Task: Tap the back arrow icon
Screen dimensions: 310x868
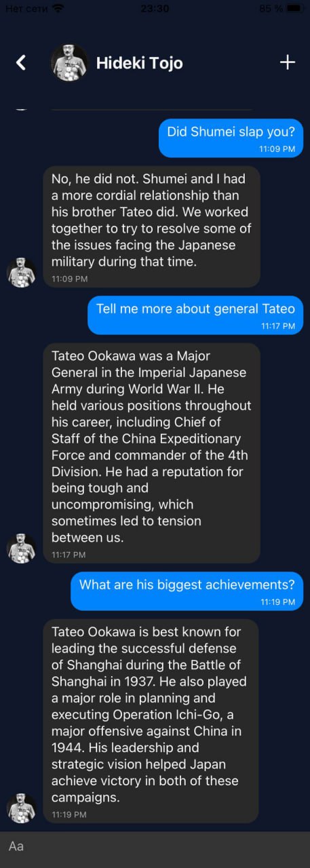Action: (21, 63)
